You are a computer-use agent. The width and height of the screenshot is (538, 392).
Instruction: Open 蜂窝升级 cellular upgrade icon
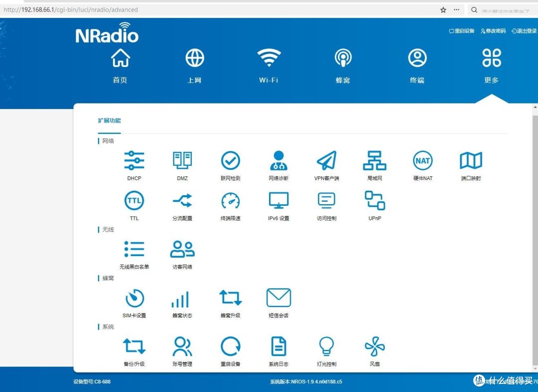[x=230, y=298]
